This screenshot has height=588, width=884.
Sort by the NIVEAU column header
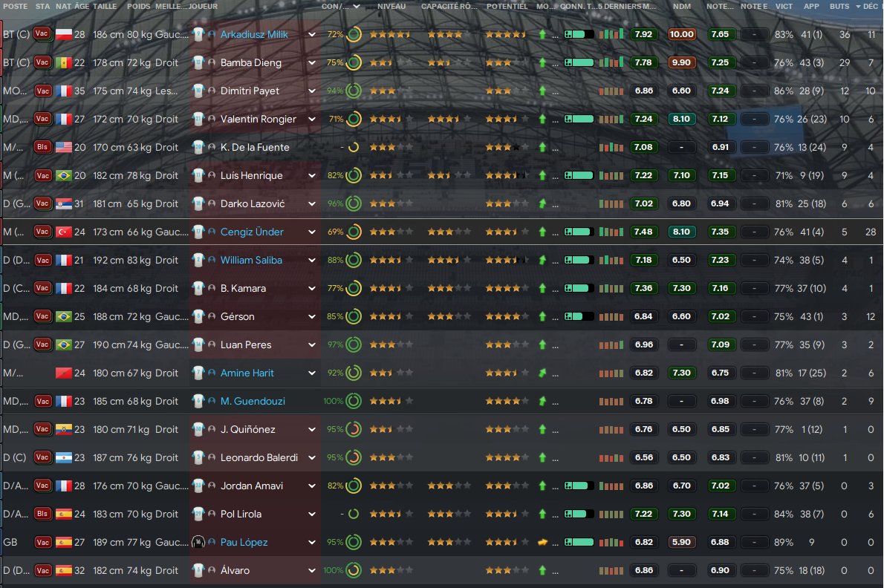391,6
